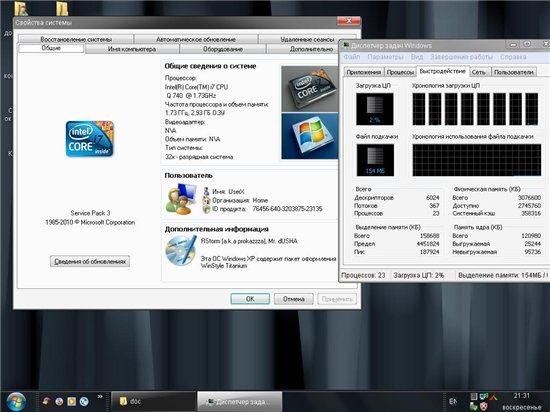This screenshot has width=550, height=412.
Task: Click the Service Pack 3 text
Action: pos(90,213)
